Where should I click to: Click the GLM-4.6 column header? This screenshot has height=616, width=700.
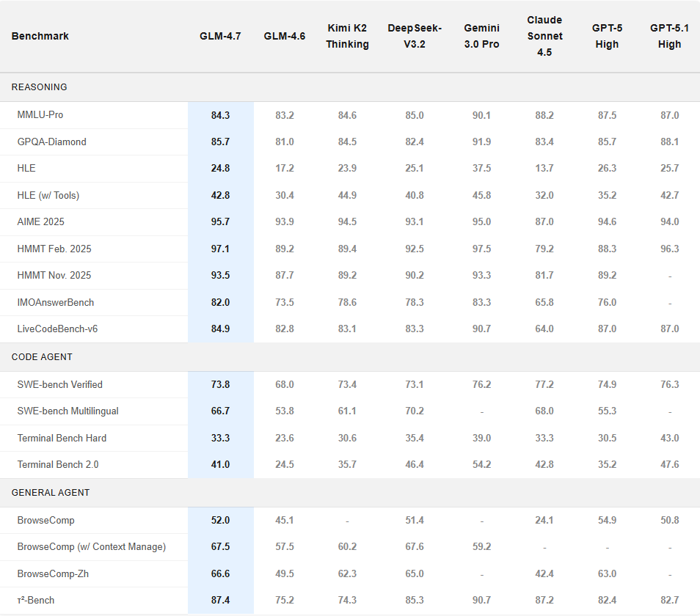(x=285, y=35)
